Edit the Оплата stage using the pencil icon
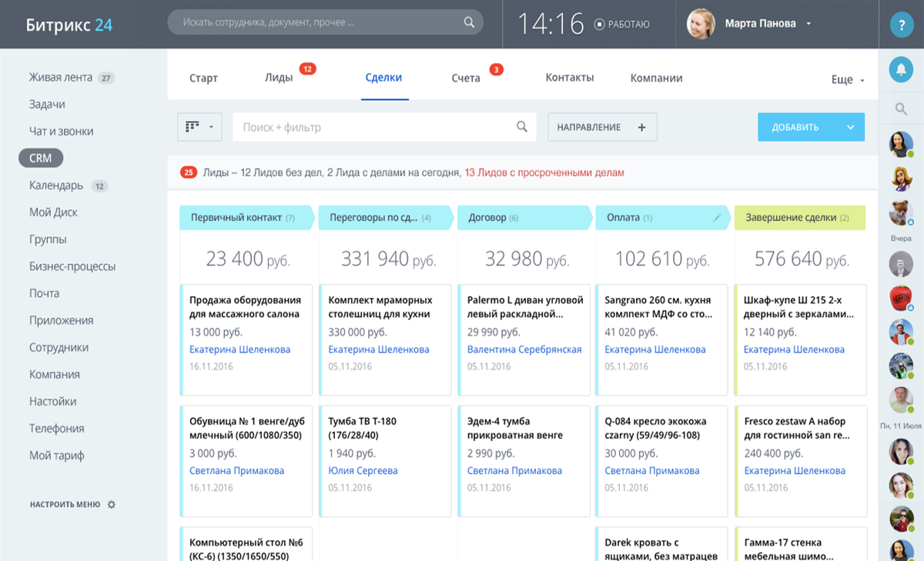Viewport: 924px width, 561px height. pyautogui.click(x=717, y=218)
